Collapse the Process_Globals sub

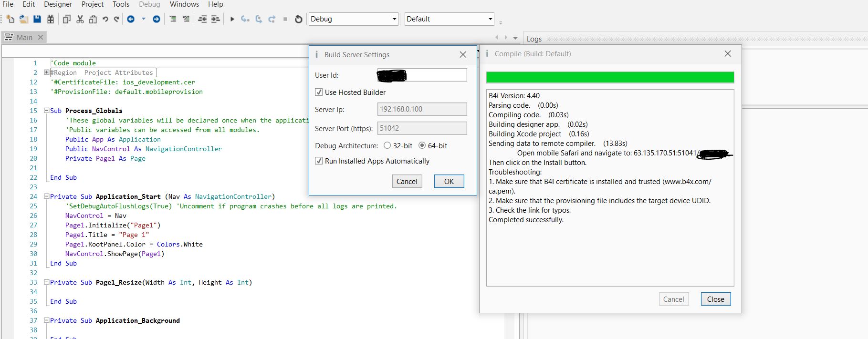[x=46, y=111]
